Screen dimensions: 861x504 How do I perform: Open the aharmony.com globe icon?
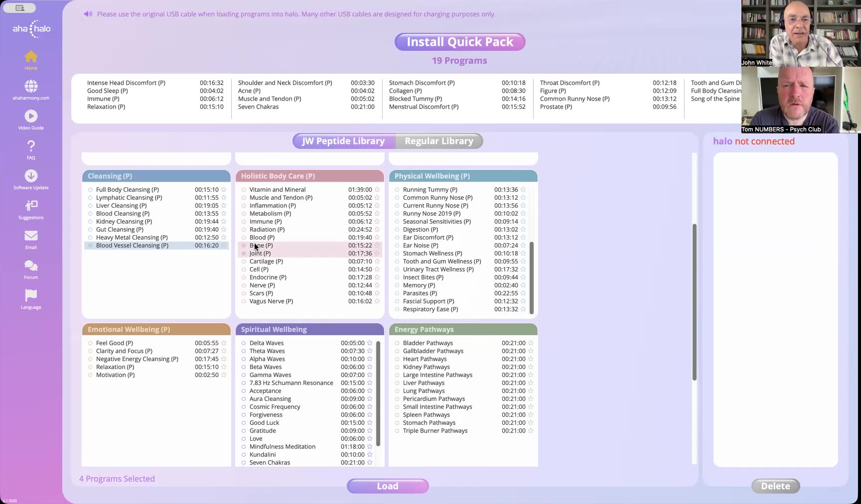pos(31,86)
